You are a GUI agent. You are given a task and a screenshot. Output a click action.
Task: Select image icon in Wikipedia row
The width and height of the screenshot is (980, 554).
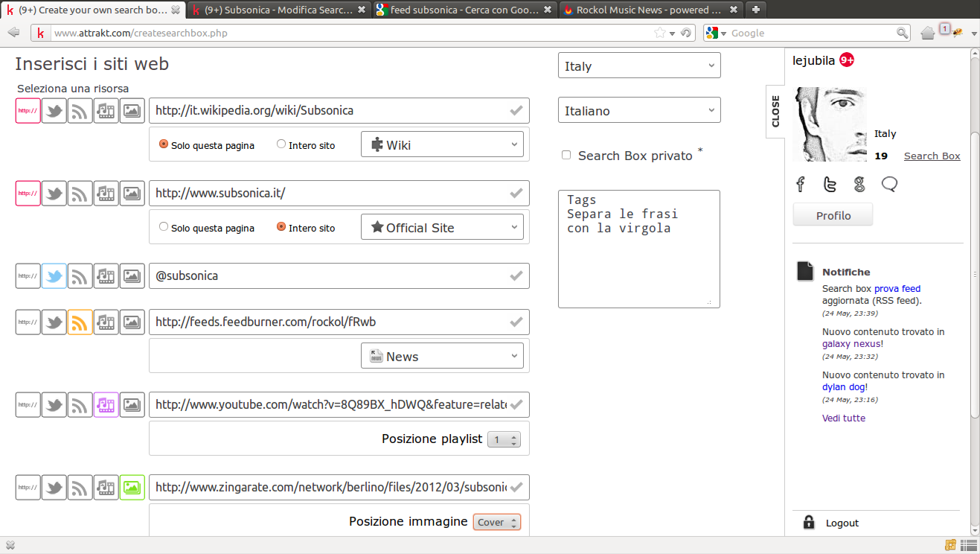[132, 111]
